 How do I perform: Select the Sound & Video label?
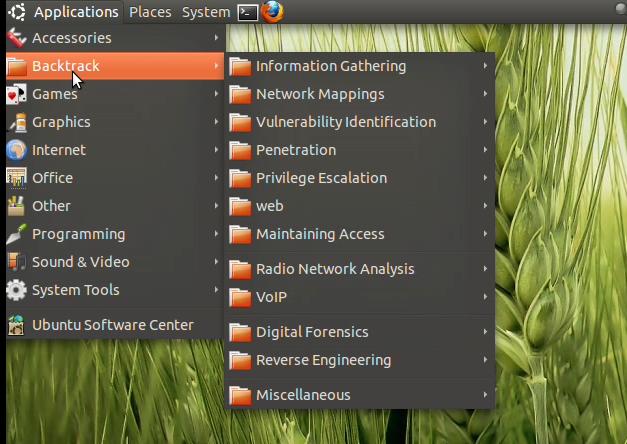point(81,262)
